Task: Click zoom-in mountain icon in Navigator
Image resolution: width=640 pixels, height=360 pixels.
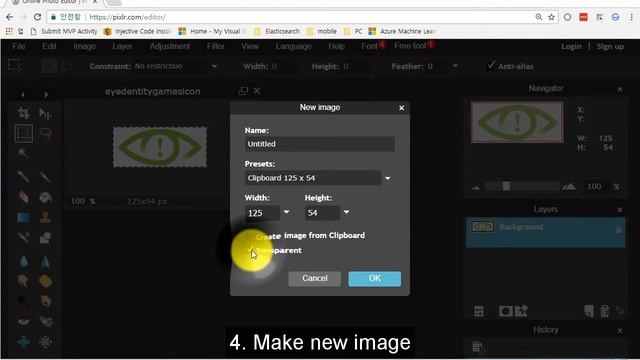Action: click(569, 187)
